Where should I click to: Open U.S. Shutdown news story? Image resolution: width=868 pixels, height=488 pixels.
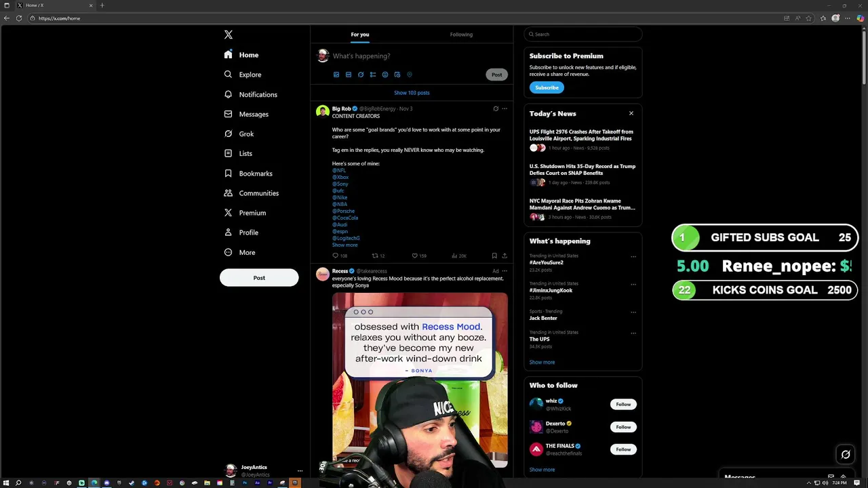click(582, 174)
